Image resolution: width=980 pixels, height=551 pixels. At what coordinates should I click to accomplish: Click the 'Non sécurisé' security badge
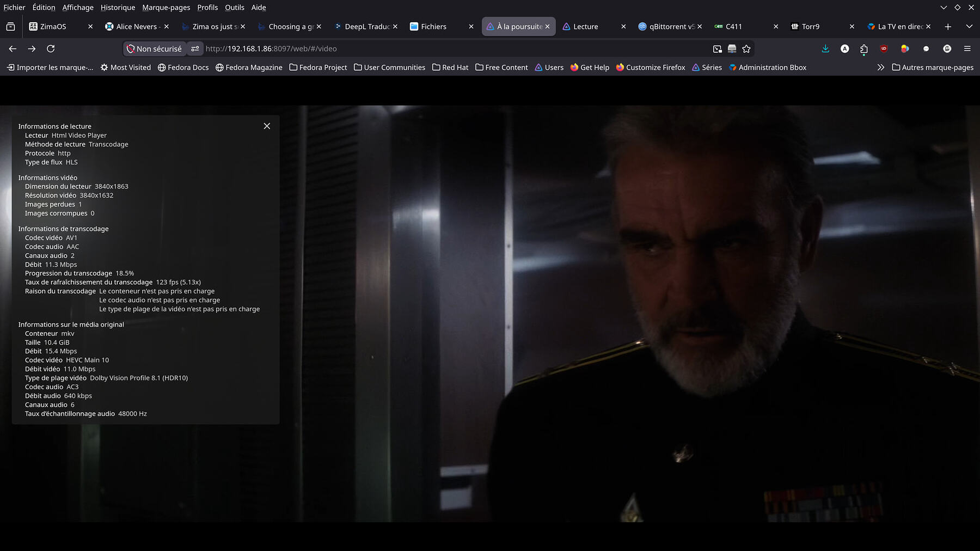155,49
